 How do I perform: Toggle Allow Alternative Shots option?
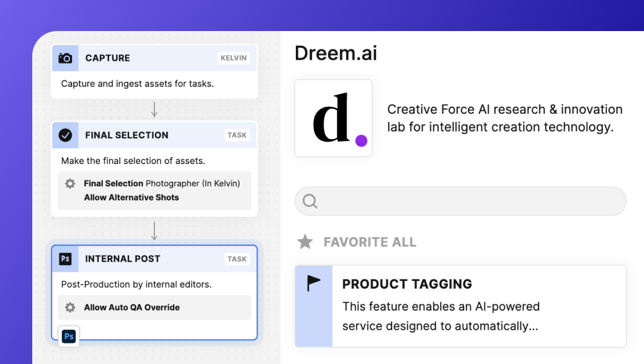point(132,198)
